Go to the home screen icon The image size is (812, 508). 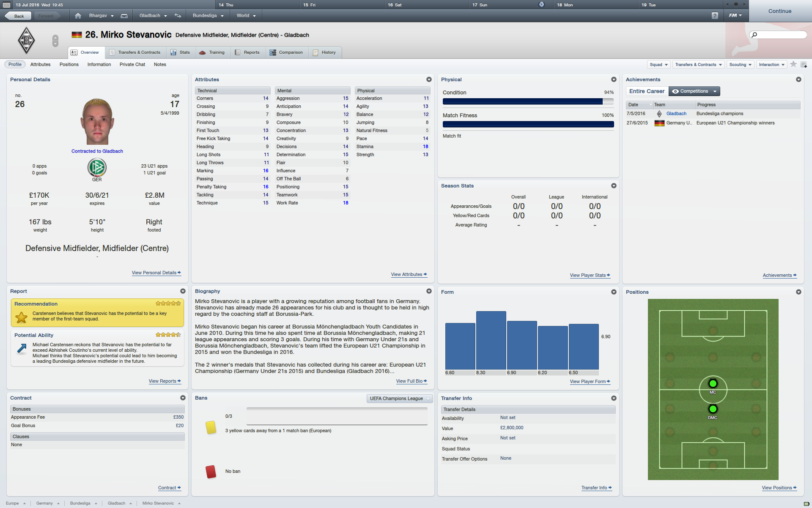78,16
